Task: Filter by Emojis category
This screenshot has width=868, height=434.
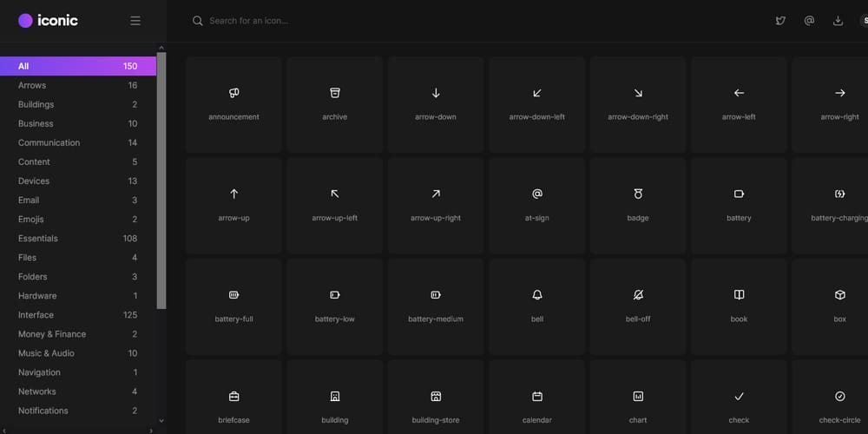Action: click(x=78, y=220)
